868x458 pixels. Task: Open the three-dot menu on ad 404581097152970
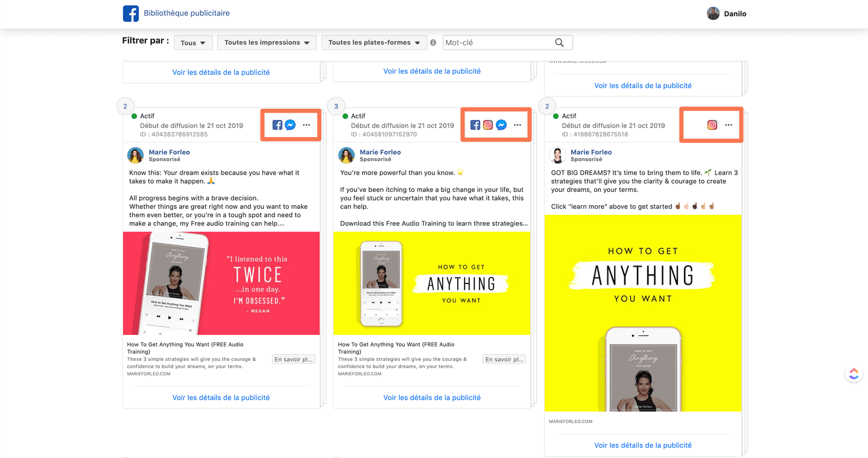518,125
